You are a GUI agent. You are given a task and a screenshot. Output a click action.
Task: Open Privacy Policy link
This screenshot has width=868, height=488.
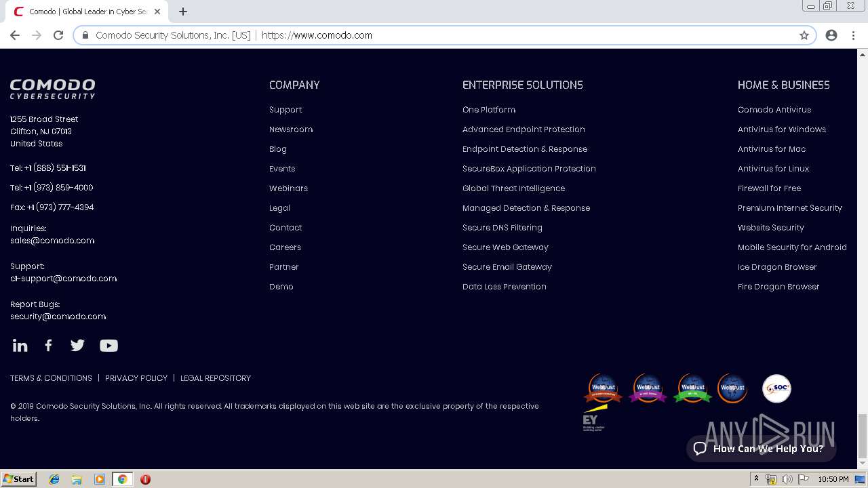(136, 378)
